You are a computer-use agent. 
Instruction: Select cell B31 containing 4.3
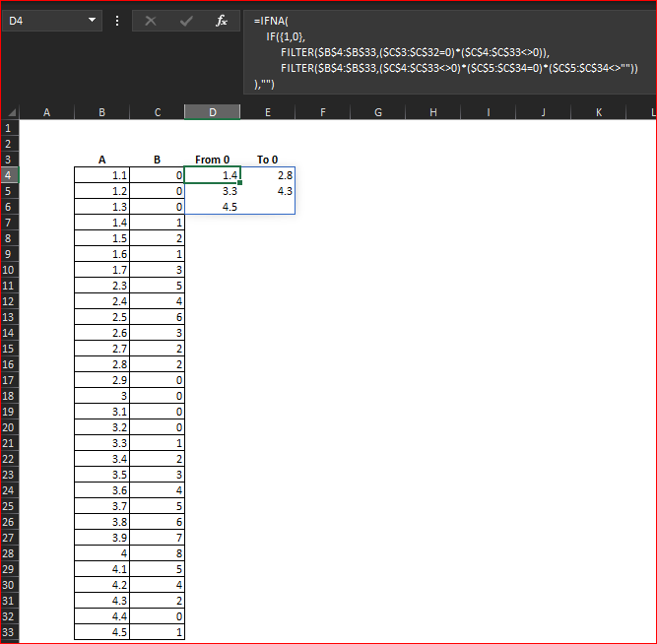pyautogui.click(x=101, y=601)
